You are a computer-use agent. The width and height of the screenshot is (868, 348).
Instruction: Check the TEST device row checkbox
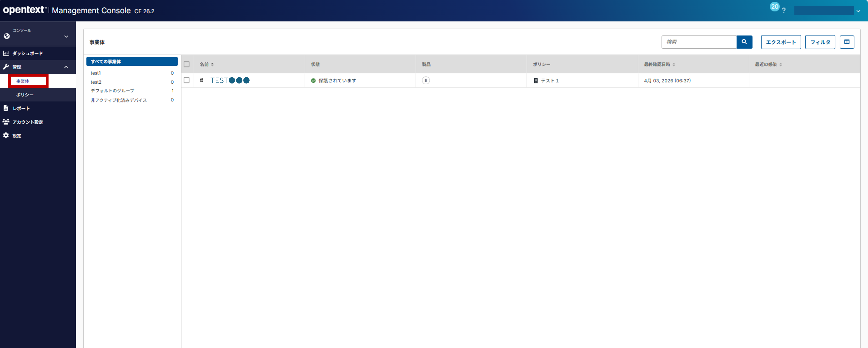click(187, 80)
